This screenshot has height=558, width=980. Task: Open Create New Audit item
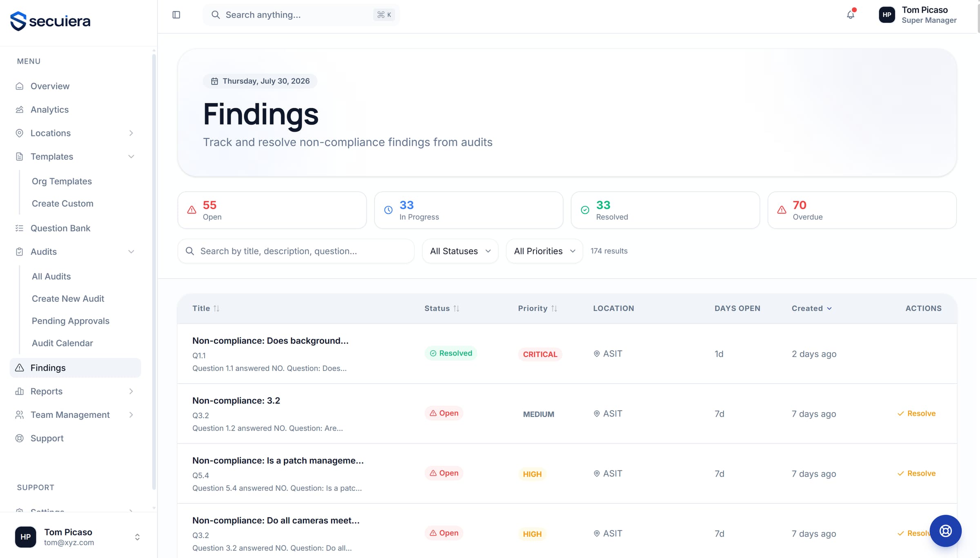[x=68, y=299]
